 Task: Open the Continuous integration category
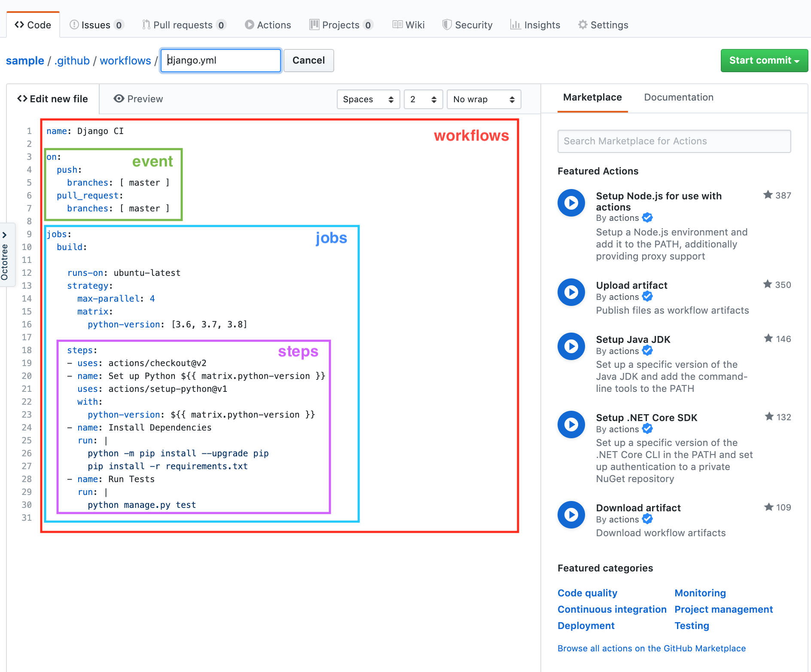coord(612,609)
